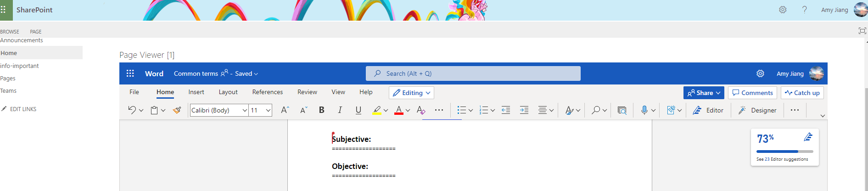This screenshot has height=191, width=868.
Task: Open the Styles icon
Action: click(569, 110)
